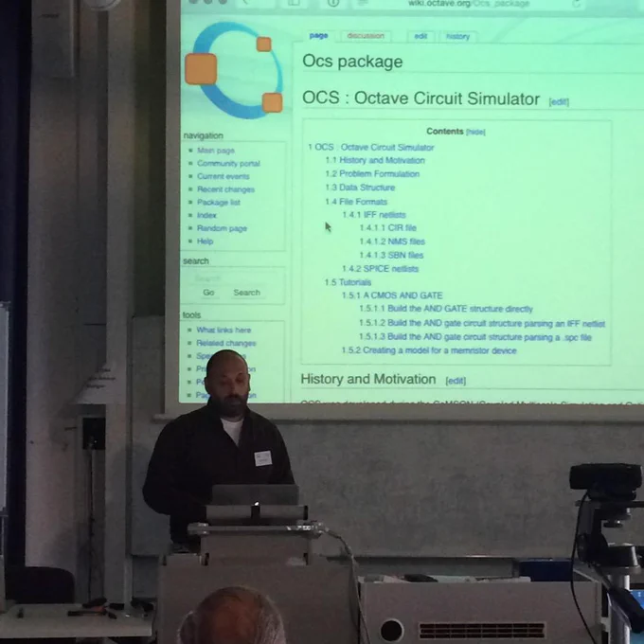The image size is (644, 644).
Task: Jump to '1.4 File Formats'
Action: pos(356,202)
